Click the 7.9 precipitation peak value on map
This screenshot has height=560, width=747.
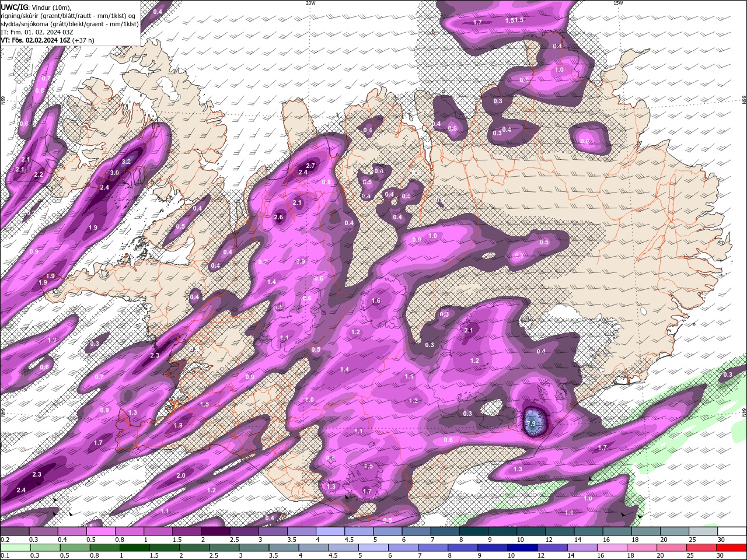coord(531,423)
